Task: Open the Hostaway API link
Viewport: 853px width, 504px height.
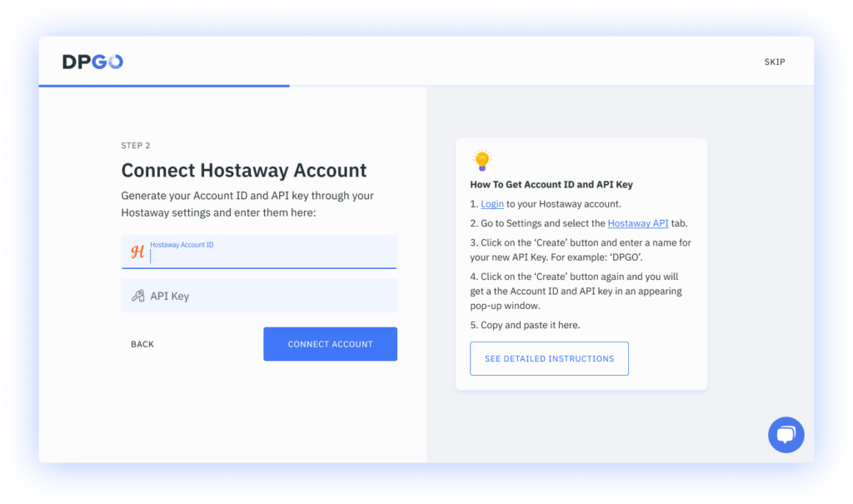Action: coord(637,223)
